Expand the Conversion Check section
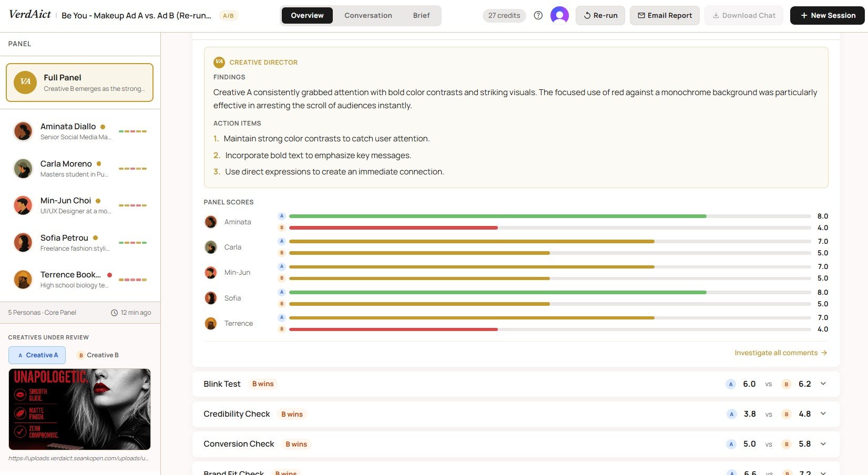 point(823,444)
